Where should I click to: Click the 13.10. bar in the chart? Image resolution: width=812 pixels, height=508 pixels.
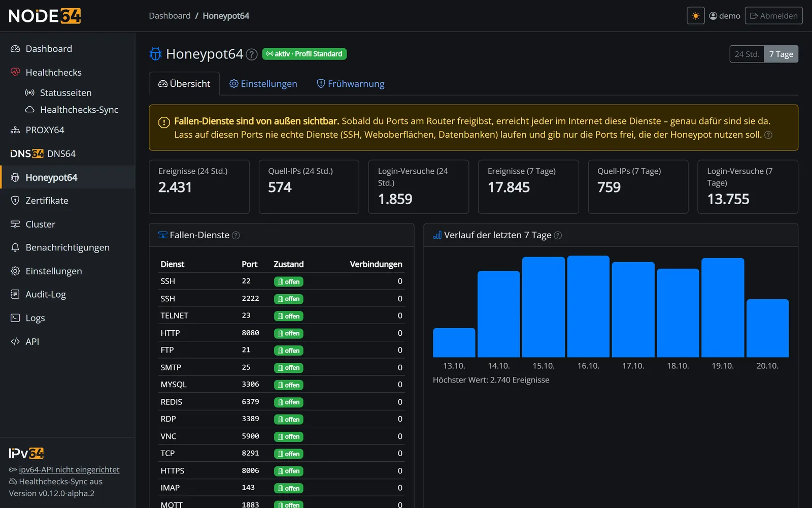(454, 342)
